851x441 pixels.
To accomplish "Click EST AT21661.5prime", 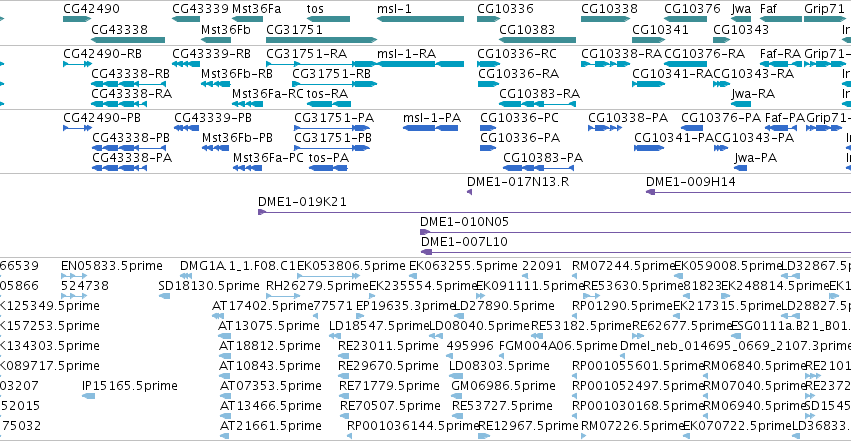I will [x=270, y=426].
